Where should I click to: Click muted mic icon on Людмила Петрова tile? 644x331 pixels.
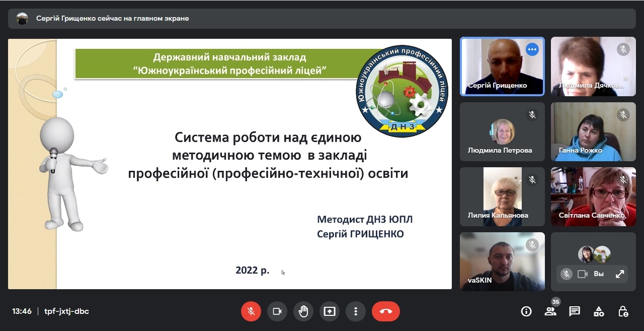pyautogui.click(x=532, y=115)
